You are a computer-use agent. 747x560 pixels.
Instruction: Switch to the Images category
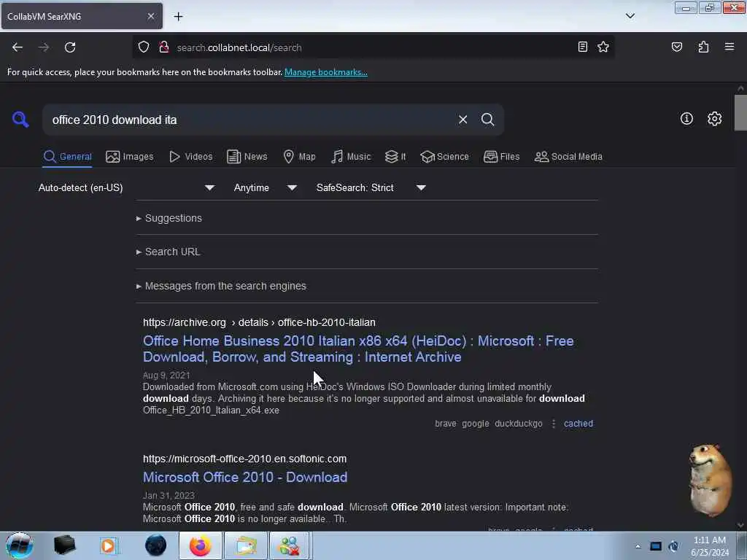130,157
